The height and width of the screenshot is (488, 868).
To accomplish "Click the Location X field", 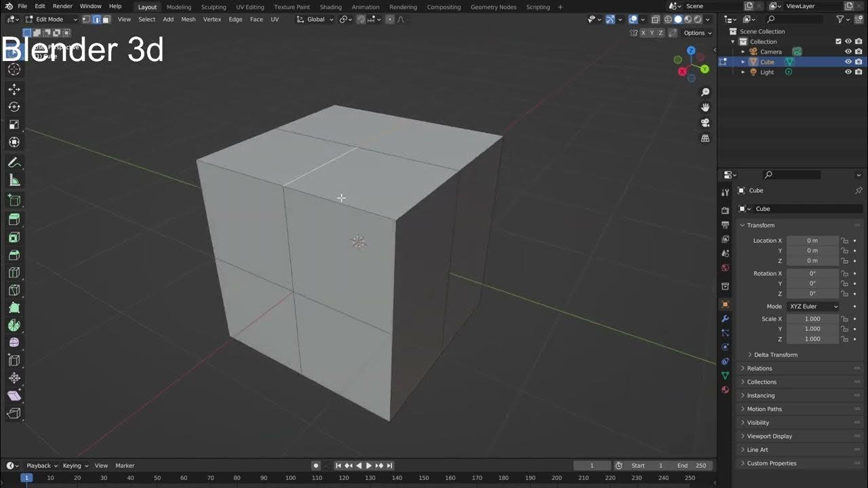I will 812,241.
